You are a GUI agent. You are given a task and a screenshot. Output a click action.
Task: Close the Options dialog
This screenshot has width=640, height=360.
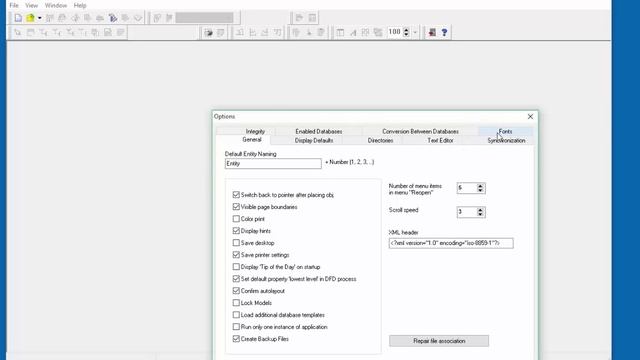click(530, 117)
